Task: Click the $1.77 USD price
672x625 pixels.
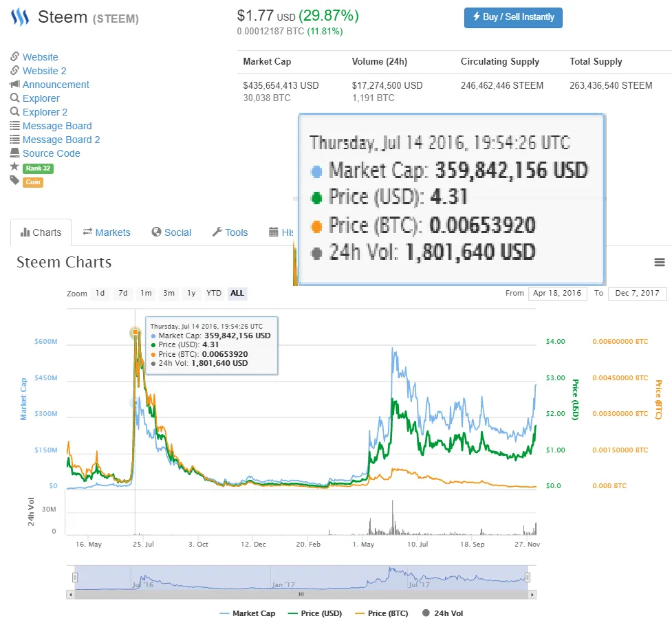Action: pyautogui.click(x=265, y=16)
